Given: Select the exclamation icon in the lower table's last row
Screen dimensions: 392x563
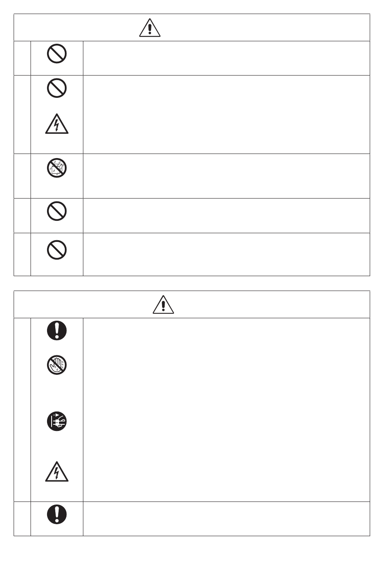Looking at the screenshot, I should pyautogui.click(x=57, y=515).
